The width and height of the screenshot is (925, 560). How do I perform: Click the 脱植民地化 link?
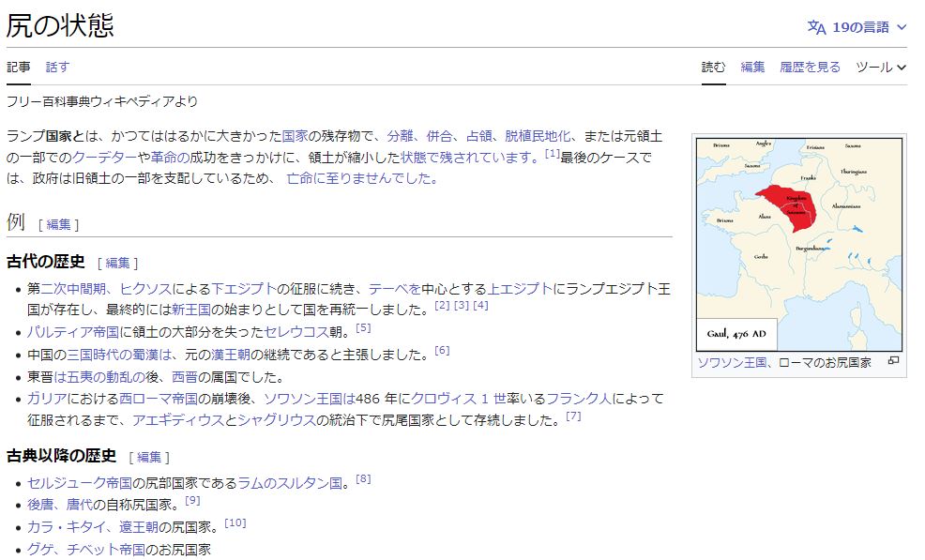point(538,135)
